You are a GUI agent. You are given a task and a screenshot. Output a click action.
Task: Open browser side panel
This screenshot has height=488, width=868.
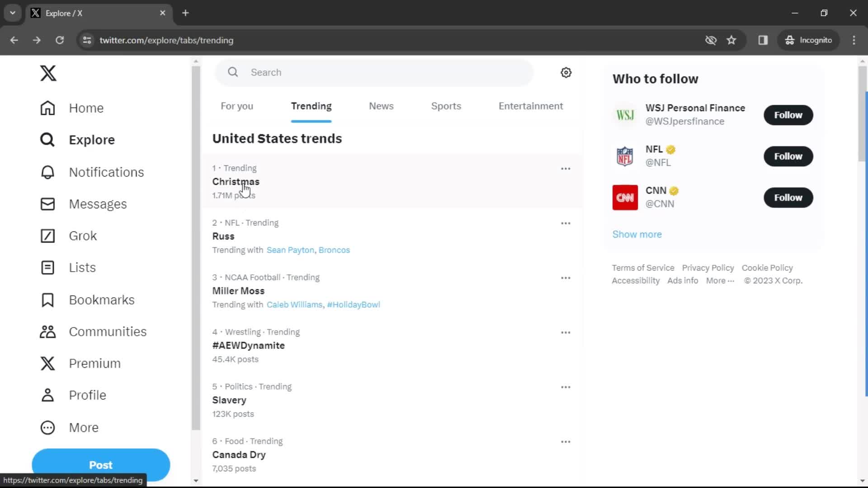(763, 40)
